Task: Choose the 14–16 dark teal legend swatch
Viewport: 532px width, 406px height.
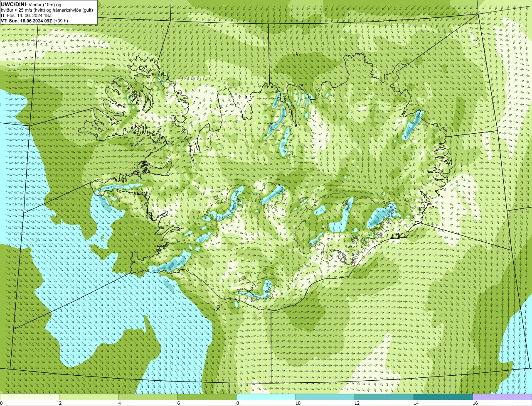Action: tap(443, 397)
